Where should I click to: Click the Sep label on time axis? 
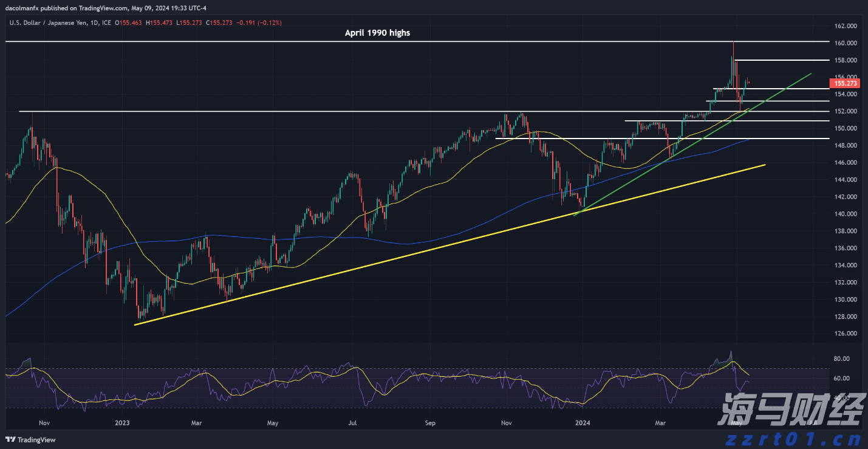coord(430,422)
